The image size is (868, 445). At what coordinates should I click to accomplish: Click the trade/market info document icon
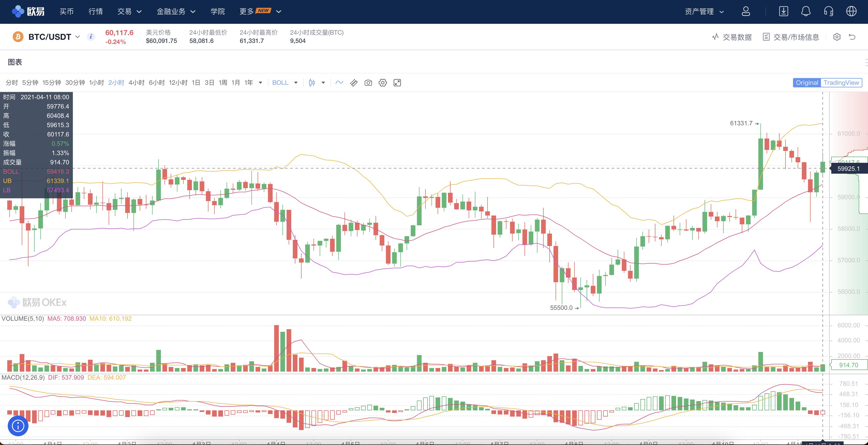click(766, 37)
